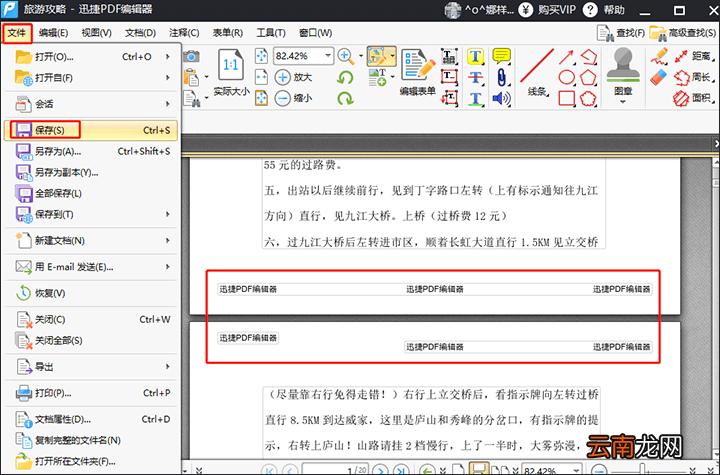The image size is (720, 475).
Task: Open the 窗口(W) menu
Action: click(x=315, y=33)
